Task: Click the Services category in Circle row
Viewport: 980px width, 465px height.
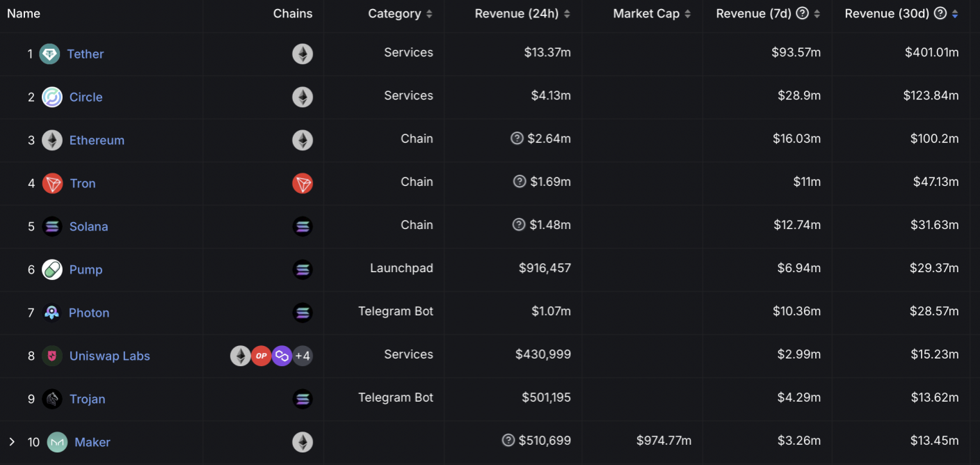Action: (x=408, y=95)
